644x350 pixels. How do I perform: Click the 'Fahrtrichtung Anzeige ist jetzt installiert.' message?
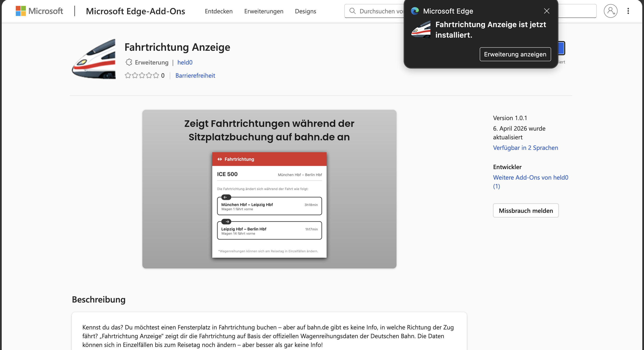[490, 30]
